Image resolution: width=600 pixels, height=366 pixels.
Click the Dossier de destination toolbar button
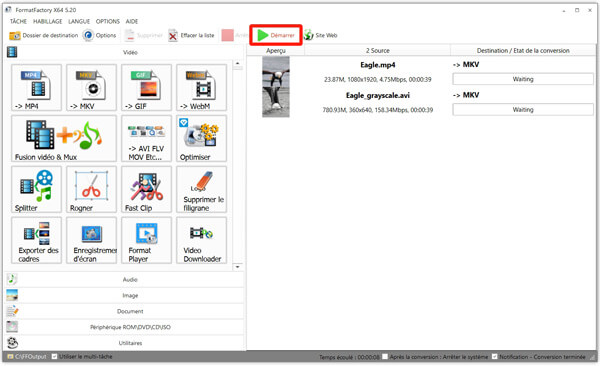click(x=44, y=35)
